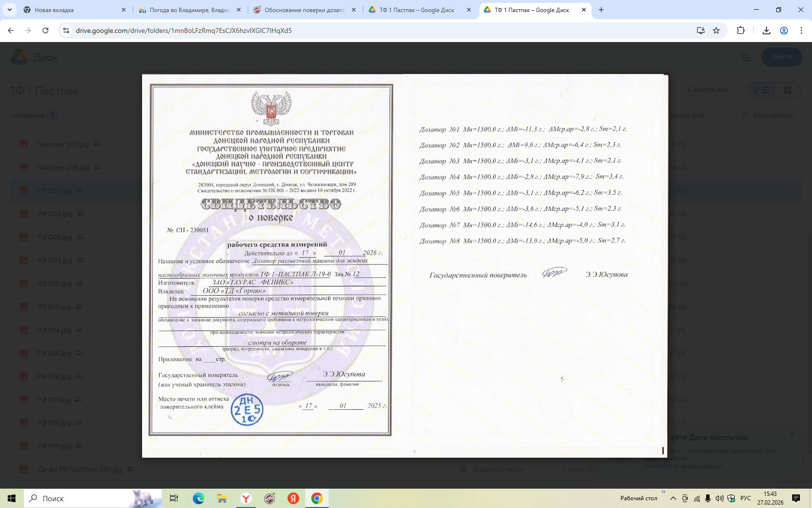The width and height of the screenshot is (812, 508).
Task: Open the Chrome profile avatar icon
Action: [784, 30]
